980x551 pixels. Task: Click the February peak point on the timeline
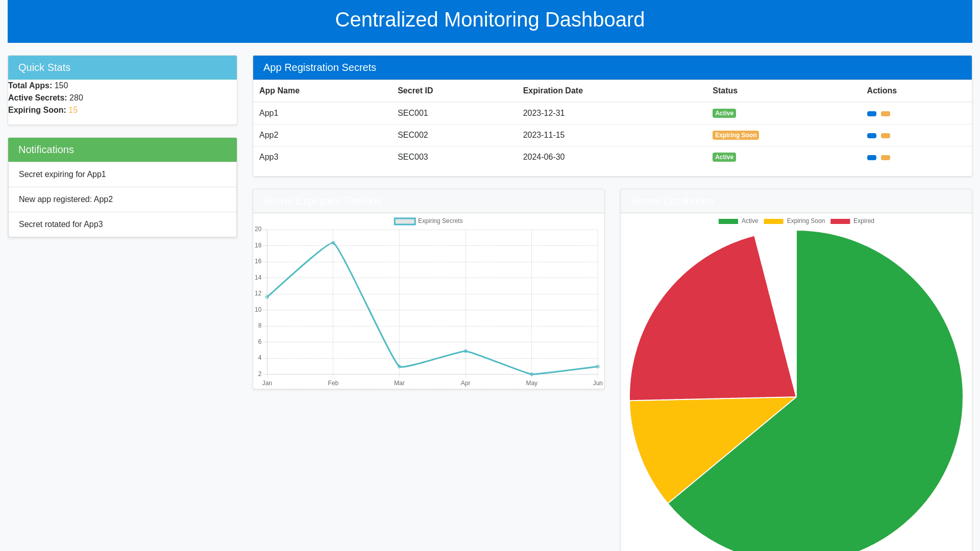(333, 242)
